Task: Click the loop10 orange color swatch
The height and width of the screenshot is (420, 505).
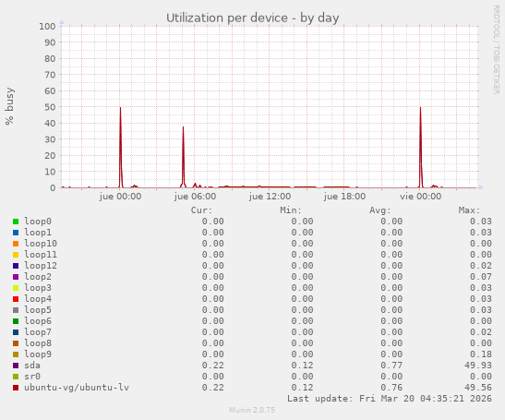Action: (x=16, y=244)
